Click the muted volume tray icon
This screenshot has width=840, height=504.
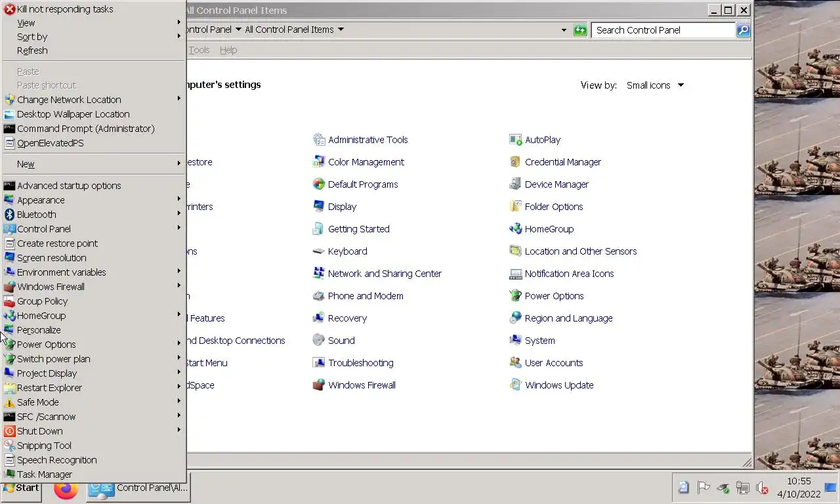(762, 488)
